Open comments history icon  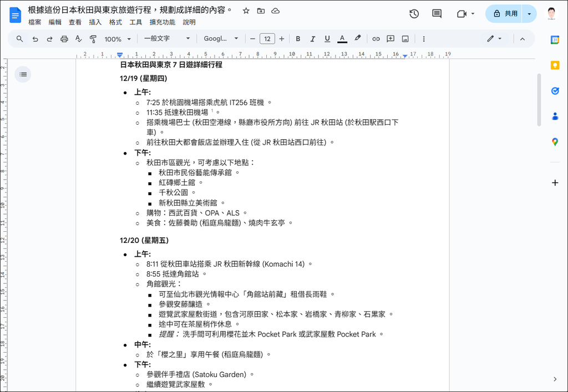437,14
